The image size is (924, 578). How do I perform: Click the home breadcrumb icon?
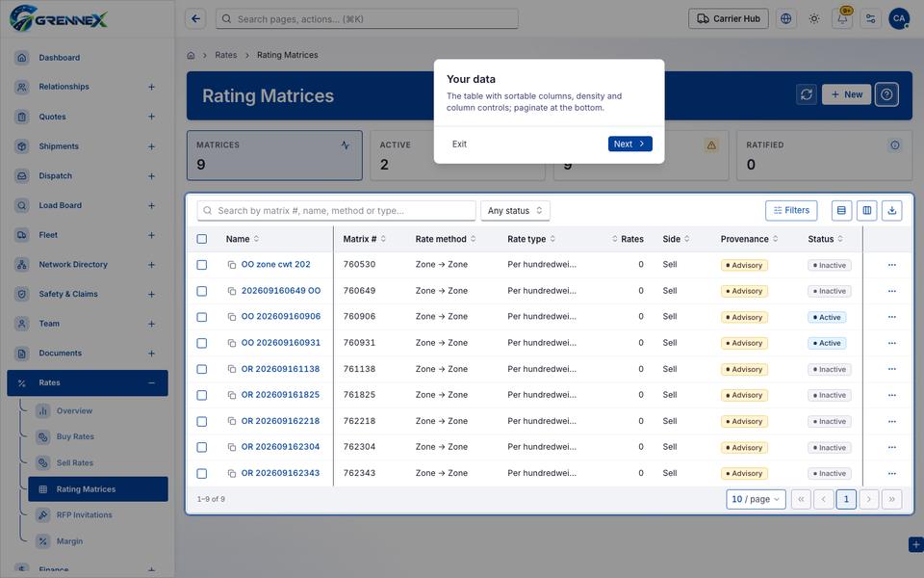(191, 55)
